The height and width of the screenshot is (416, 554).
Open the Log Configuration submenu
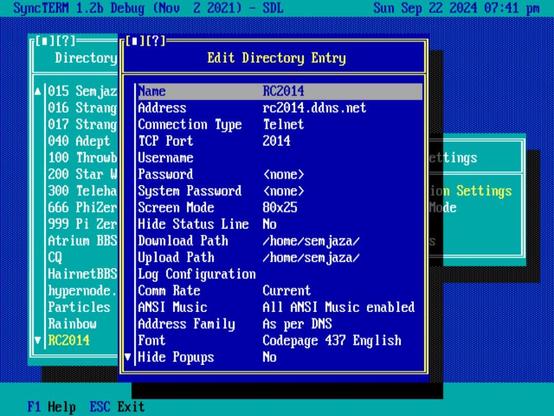[x=280, y=274]
